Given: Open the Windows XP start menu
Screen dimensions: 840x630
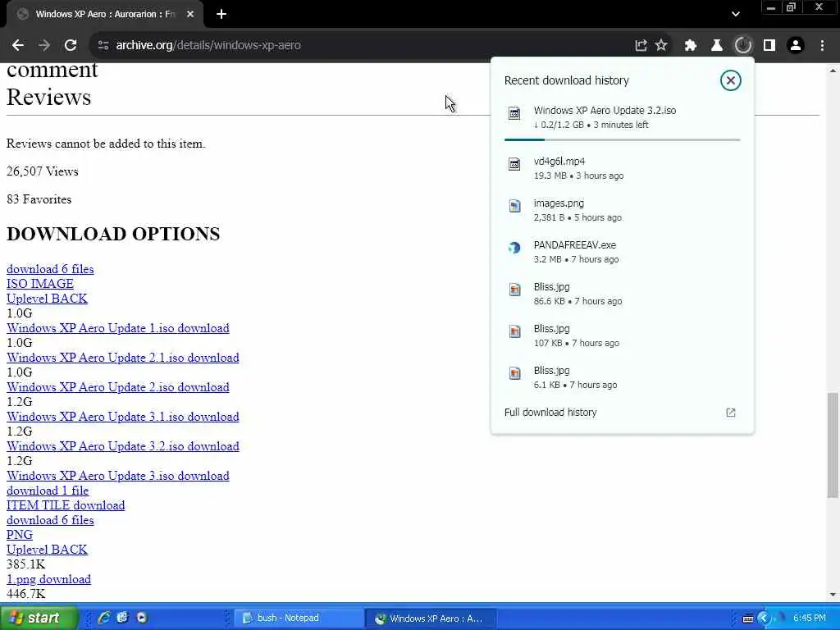Looking at the screenshot, I should tap(39, 618).
